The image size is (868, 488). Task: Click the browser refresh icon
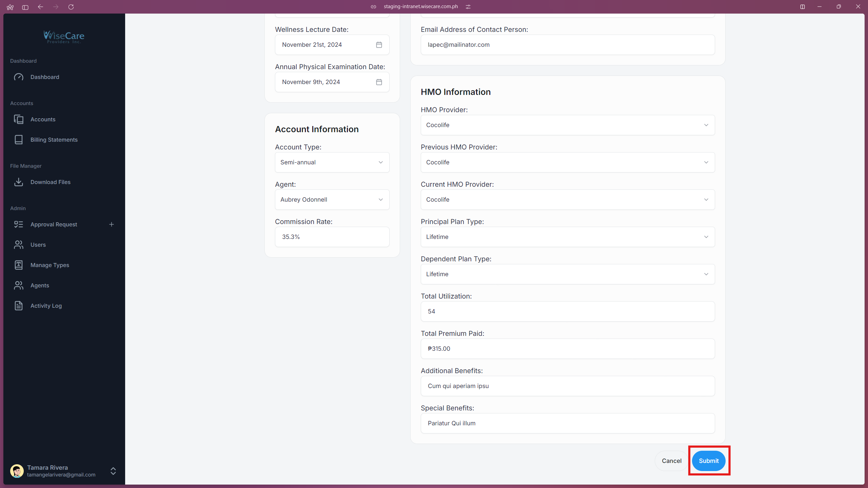(71, 7)
